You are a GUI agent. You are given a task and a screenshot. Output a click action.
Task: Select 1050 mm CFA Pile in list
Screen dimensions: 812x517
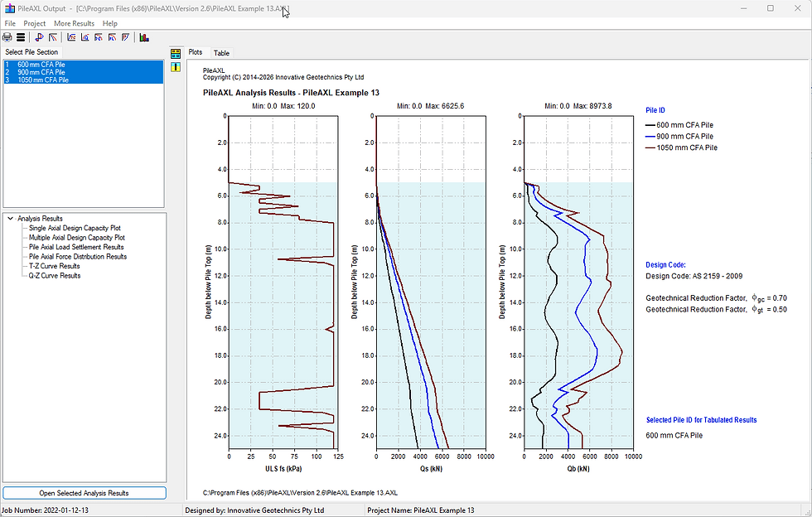pos(84,80)
